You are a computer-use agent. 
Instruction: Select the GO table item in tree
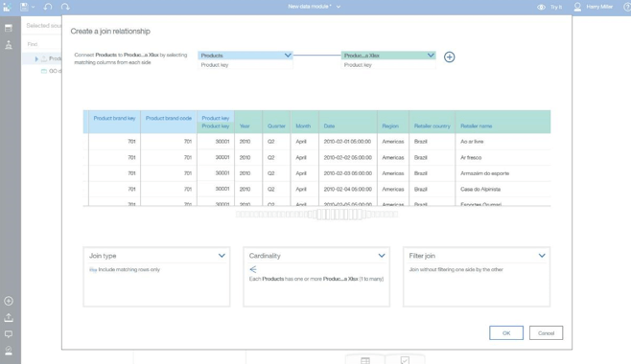coord(51,71)
